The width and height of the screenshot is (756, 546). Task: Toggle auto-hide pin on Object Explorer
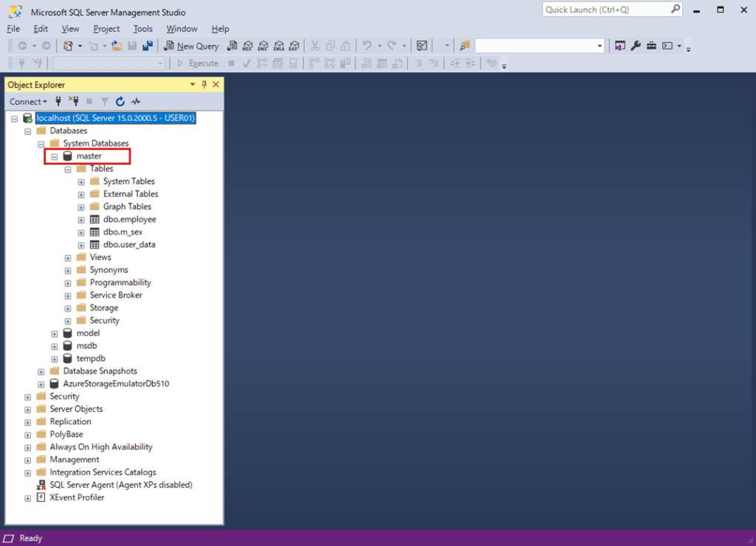coord(205,85)
